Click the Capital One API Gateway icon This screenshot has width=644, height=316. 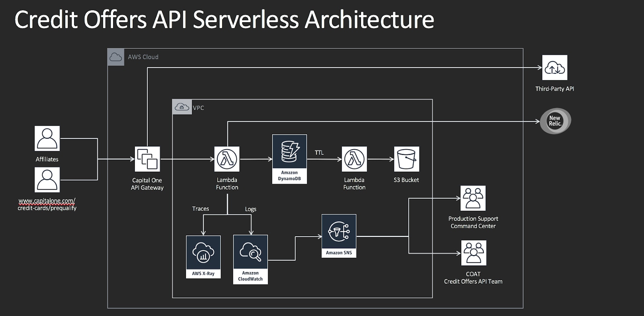(147, 159)
